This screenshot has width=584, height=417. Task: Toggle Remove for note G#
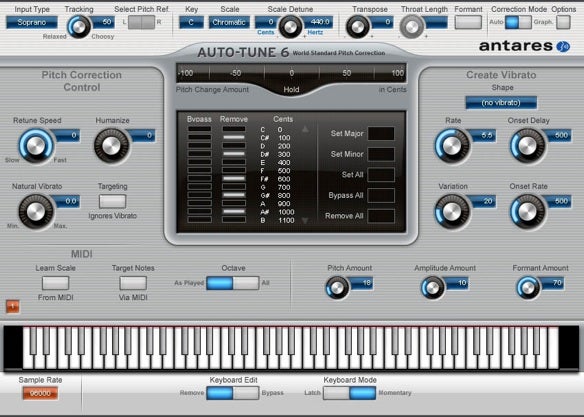(234, 195)
